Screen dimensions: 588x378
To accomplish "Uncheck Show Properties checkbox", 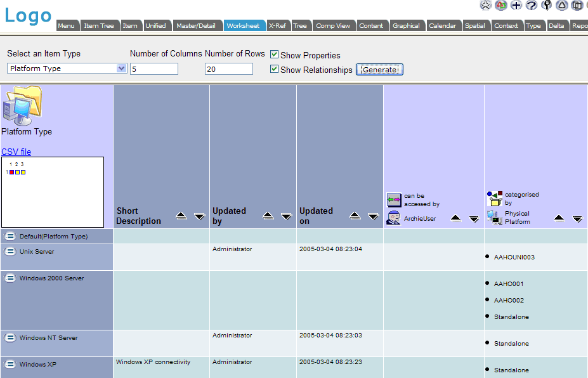I will point(275,55).
